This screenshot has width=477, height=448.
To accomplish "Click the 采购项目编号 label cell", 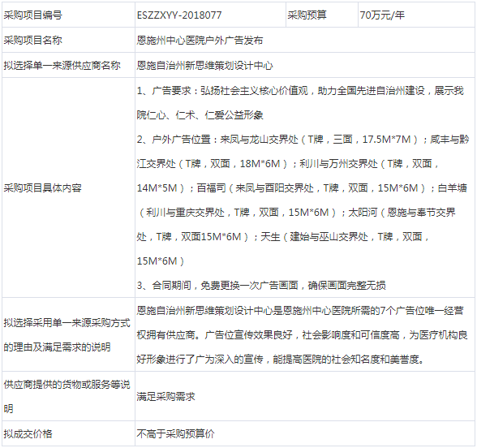I will coord(68,15).
